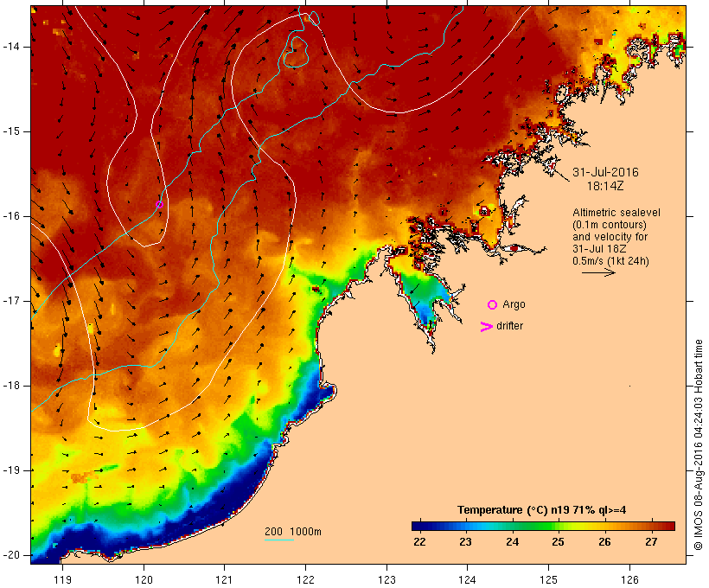Click latitude axis label '-20'

click(x=11, y=555)
